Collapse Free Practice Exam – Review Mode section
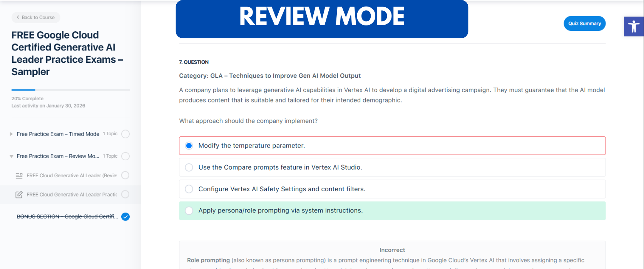Screen dimensions: 644x269 click(12, 156)
